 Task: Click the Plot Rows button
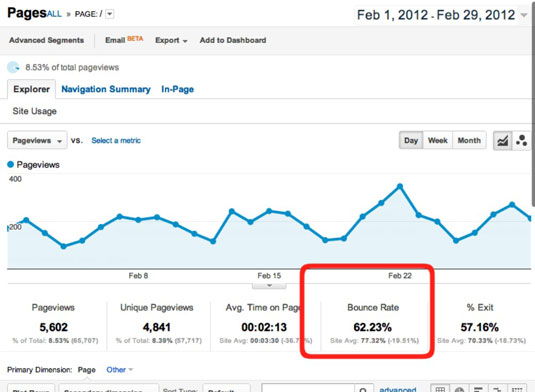[x=31, y=389]
